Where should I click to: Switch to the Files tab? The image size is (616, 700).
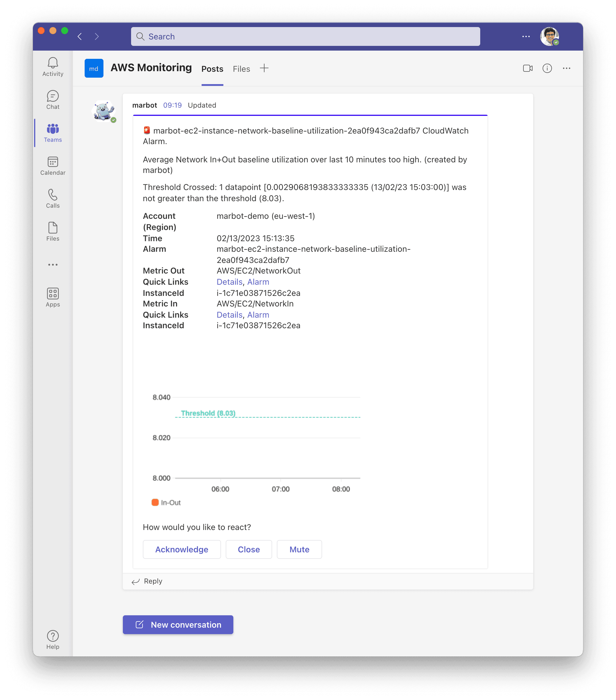click(x=241, y=69)
